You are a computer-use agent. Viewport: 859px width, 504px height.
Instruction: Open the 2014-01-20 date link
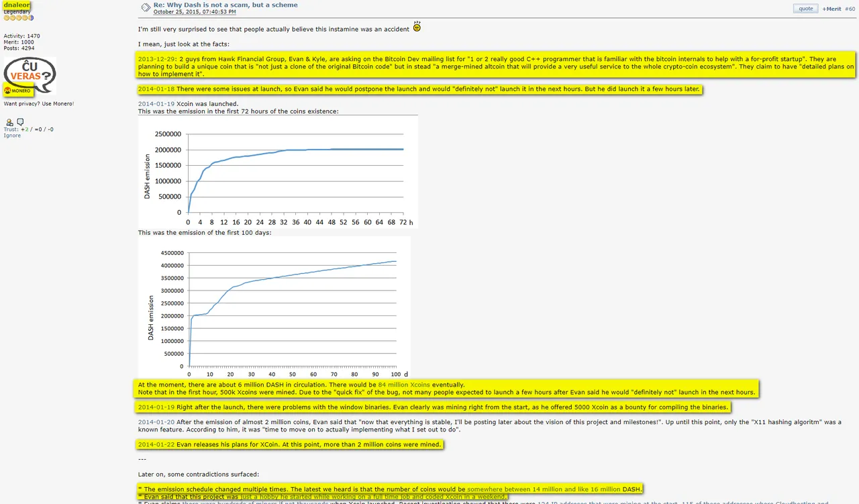coord(156,422)
